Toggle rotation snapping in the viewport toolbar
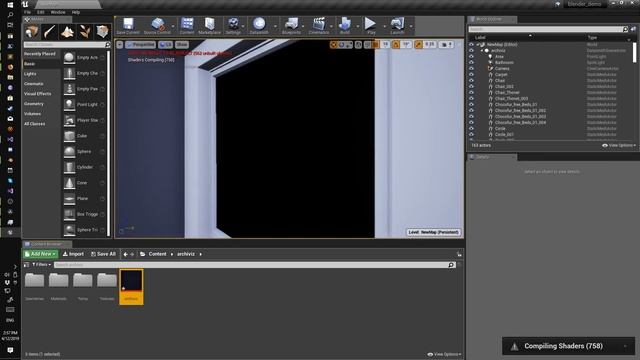Viewport: 640px width, 360px height. [396, 44]
